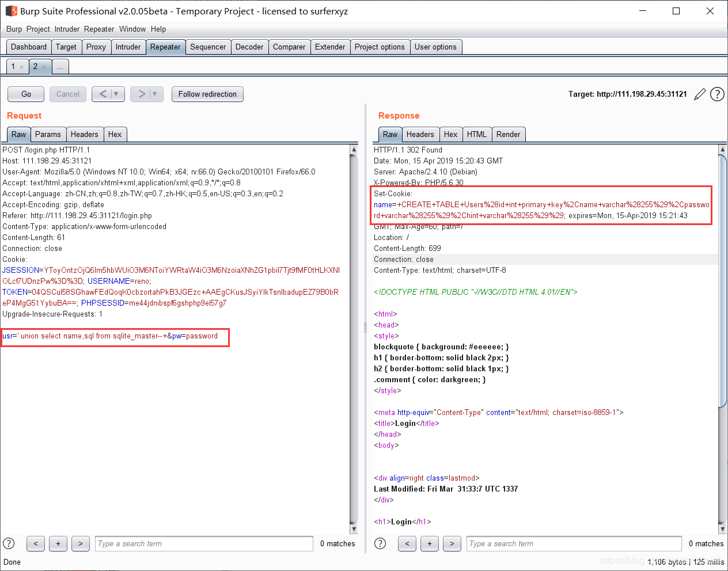Viewport: 728px width, 571px height.
Task: Switch to the Dashboard tab
Action: (x=29, y=47)
